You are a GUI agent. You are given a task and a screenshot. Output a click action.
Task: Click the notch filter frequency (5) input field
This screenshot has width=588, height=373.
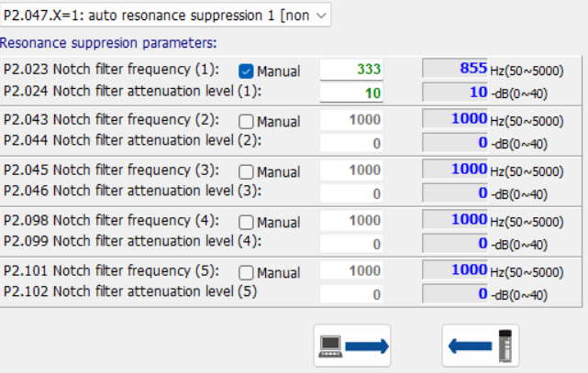coord(353,271)
